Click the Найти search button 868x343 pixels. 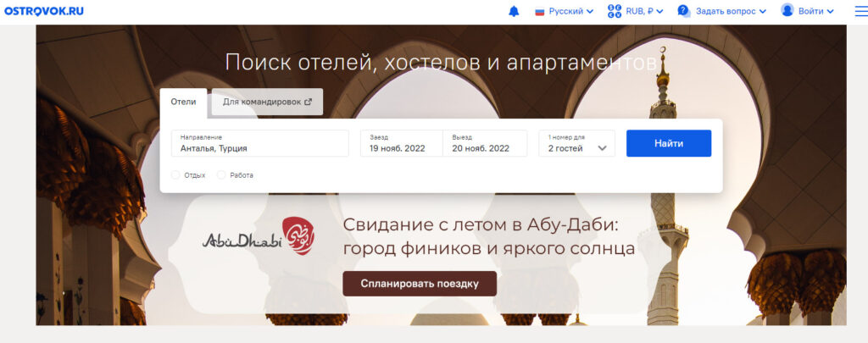(x=669, y=143)
